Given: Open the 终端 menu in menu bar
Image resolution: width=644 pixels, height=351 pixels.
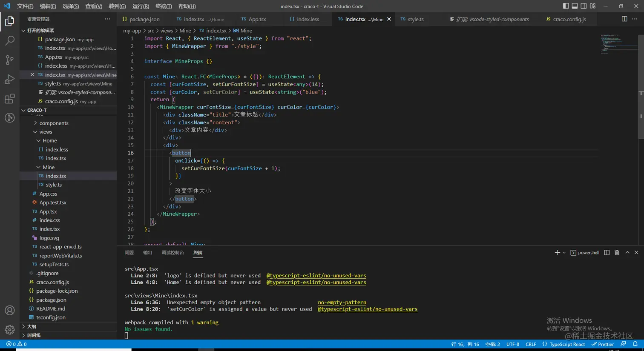Looking at the screenshot, I should coord(164,6).
